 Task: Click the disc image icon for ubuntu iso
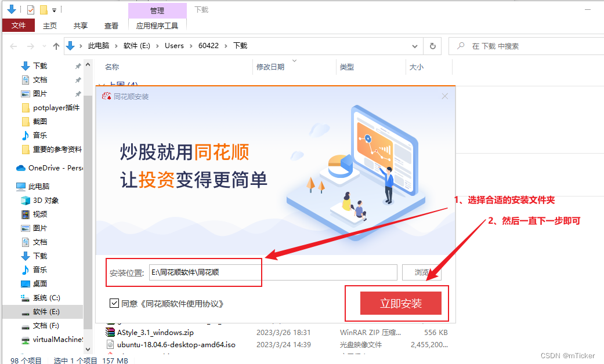(x=110, y=344)
